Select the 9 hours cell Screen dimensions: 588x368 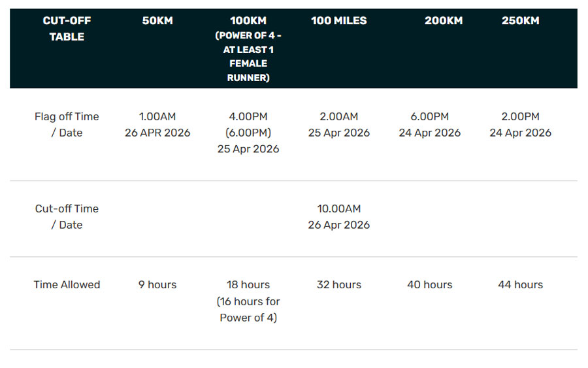tap(157, 285)
